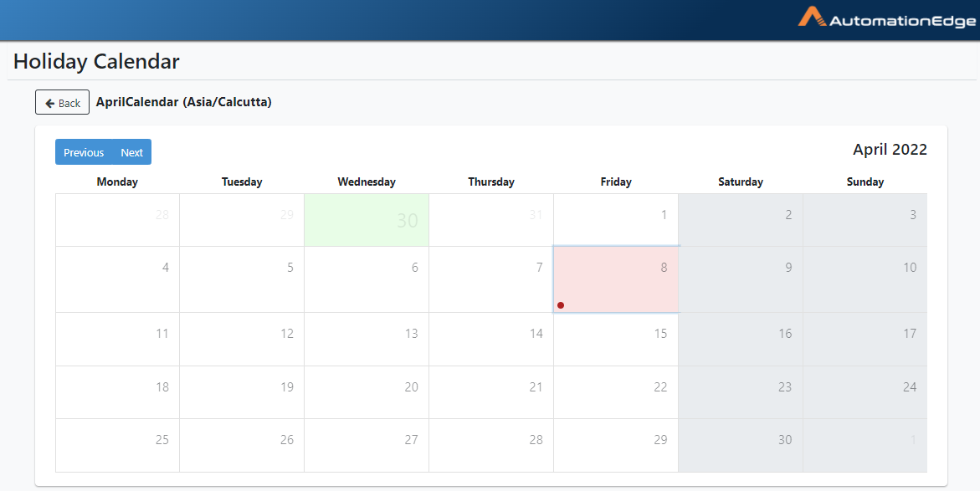Select the green highlighted March 30 cell
Screen dimensions: 980x491
367,220
